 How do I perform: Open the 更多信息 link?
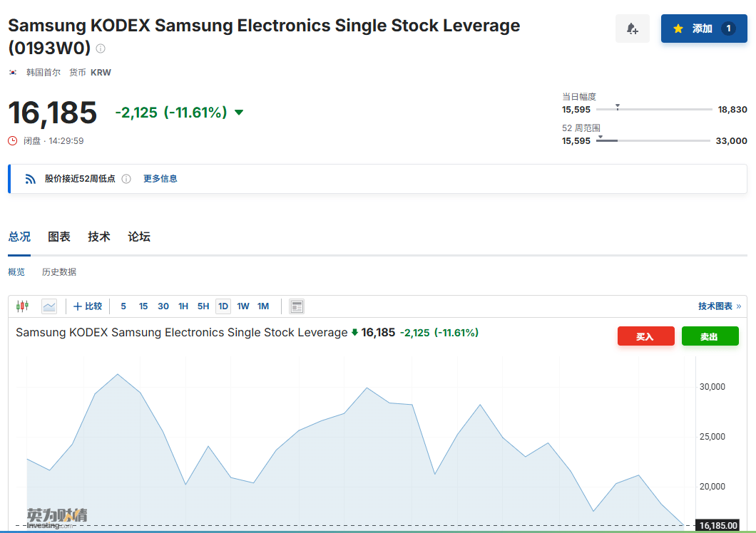tap(160, 179)
